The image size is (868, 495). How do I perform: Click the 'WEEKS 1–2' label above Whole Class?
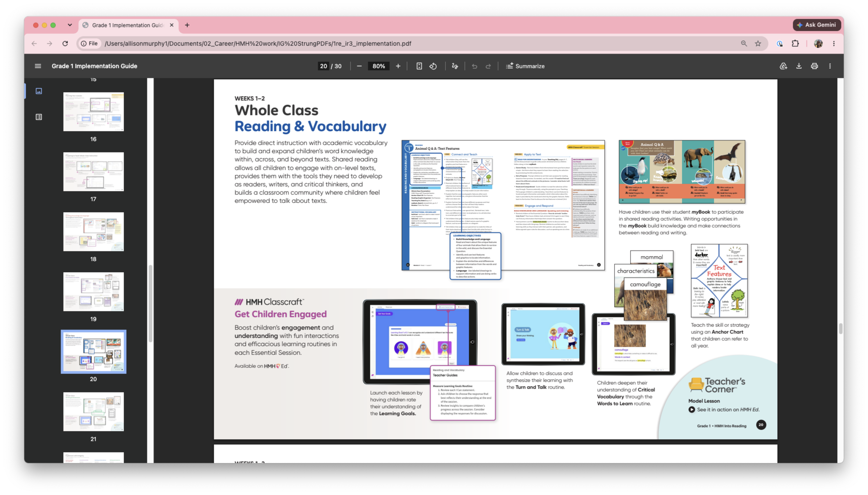(x=250, y=98)
